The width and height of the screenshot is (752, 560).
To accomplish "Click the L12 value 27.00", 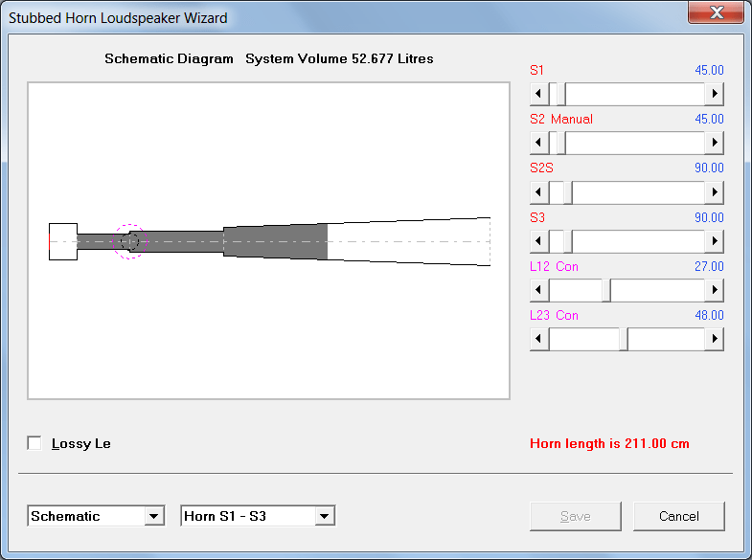I will point(709,266).
